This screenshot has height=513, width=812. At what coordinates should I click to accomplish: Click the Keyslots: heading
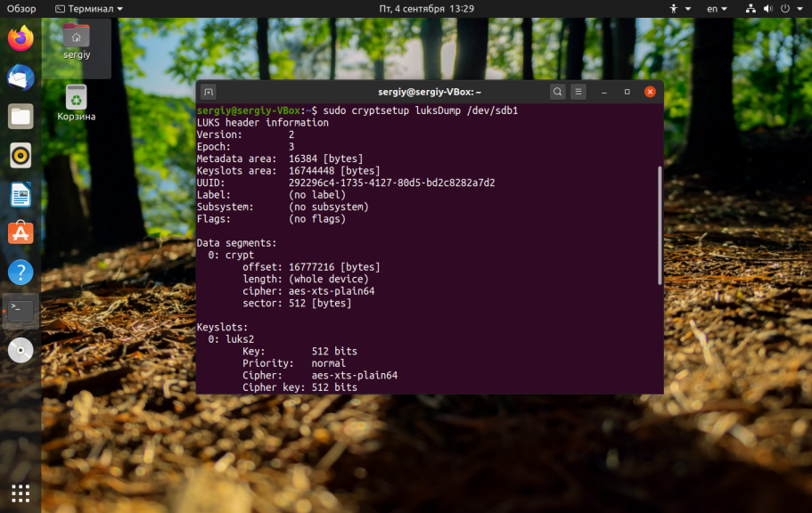pos(222,327)
